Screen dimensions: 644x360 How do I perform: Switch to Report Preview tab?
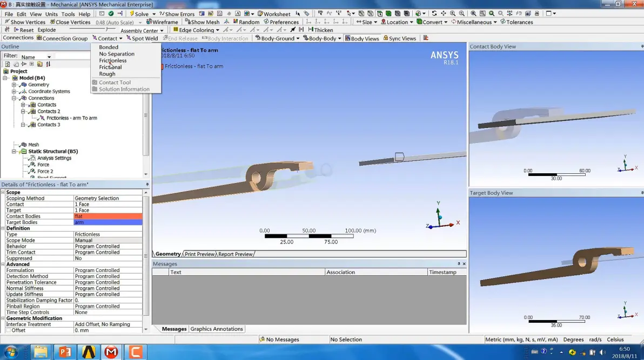(236, 254)
